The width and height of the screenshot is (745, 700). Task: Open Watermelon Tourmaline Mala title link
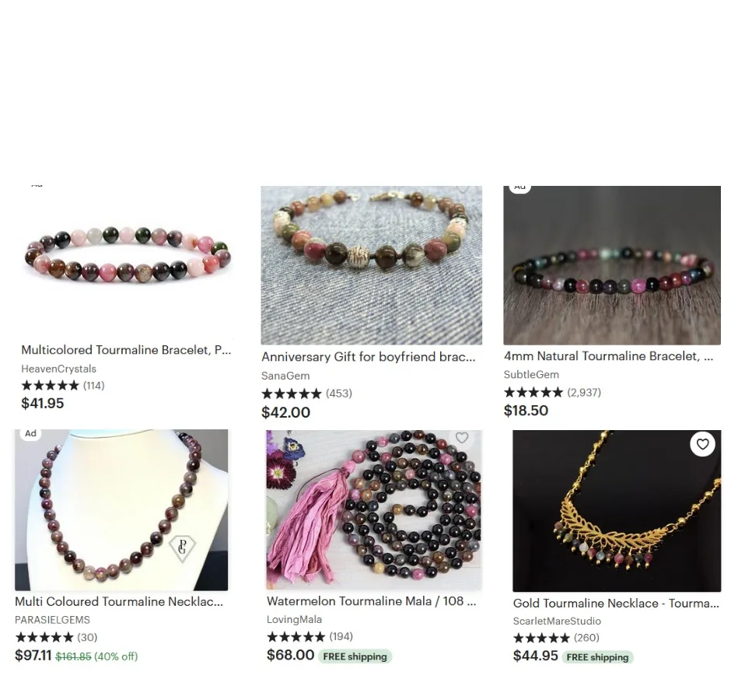371,601
